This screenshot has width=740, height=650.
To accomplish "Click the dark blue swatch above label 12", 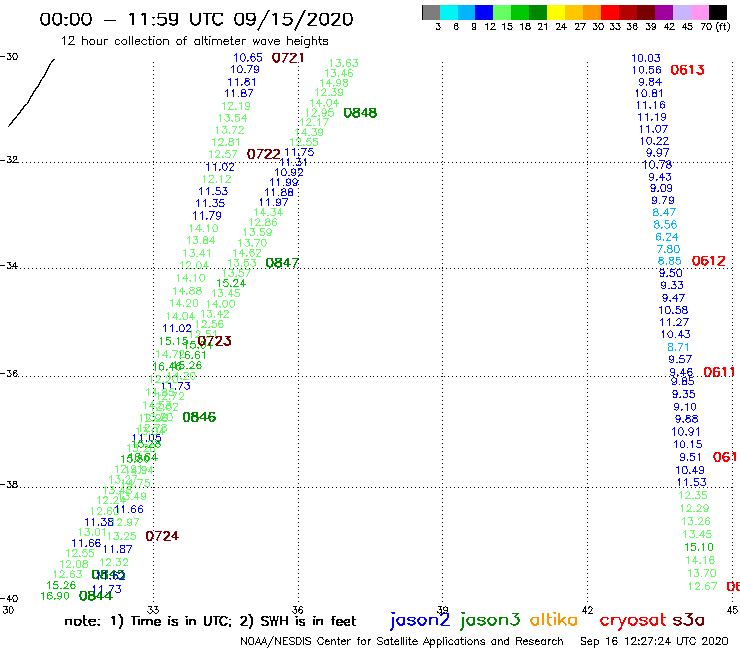I will point(484,12).
